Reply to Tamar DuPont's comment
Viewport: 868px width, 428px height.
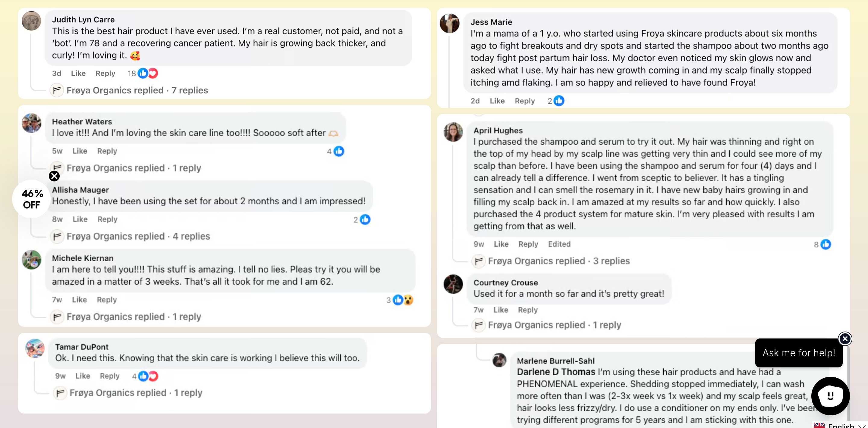(x=109, y=376)
